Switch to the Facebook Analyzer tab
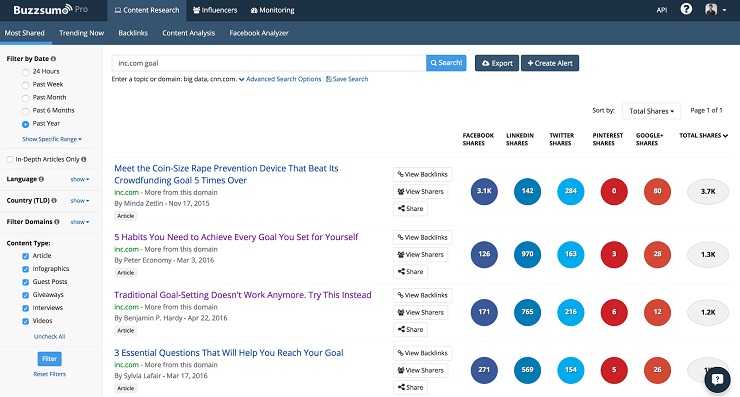Image resolution: width=740 pixels, height=397 pixels. pos(259,33)
